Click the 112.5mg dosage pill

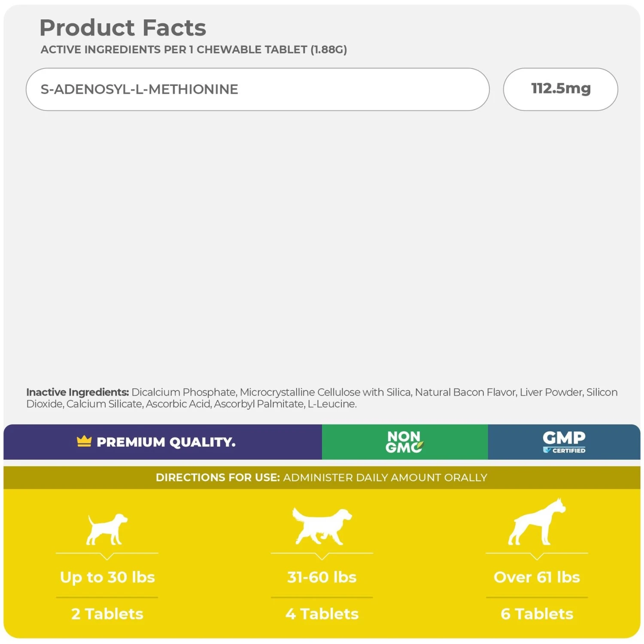pyautogui.click(x=560, y=89)
